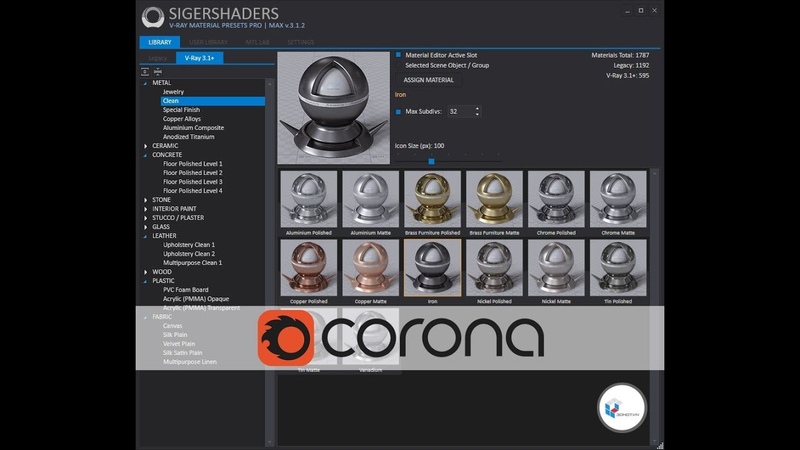
Task: Collapse the PLASTIC category
Action: tap(145, 281)
